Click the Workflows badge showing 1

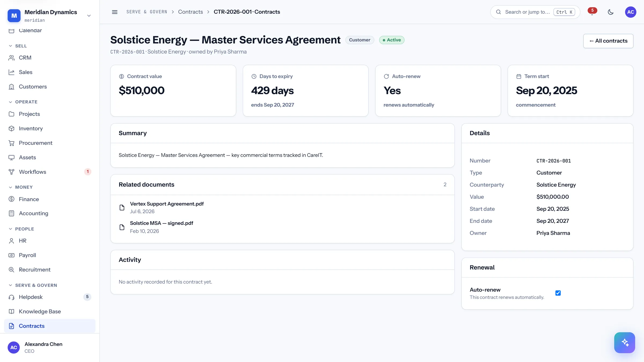tap(87, 172)
